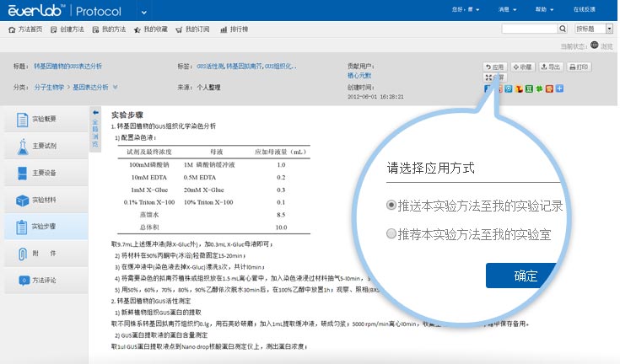620x364 pixels.
Task: Click the 收藏 favorite button
Action: click(x=521, y=67)
